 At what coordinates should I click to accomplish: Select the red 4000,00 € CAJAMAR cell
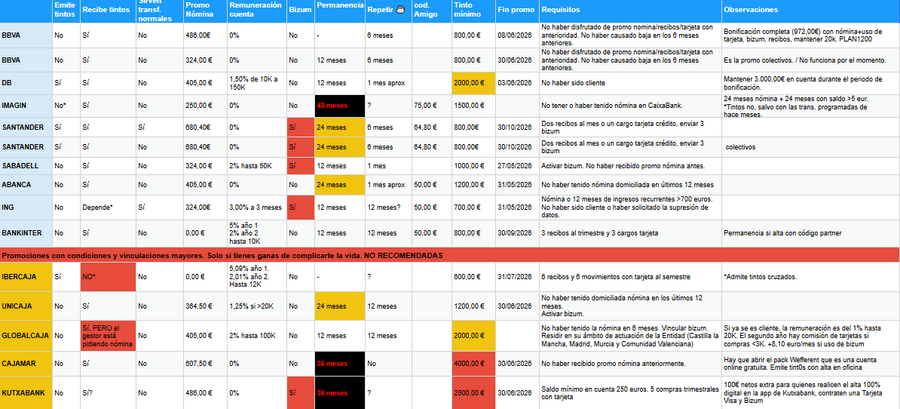[474, 364]
